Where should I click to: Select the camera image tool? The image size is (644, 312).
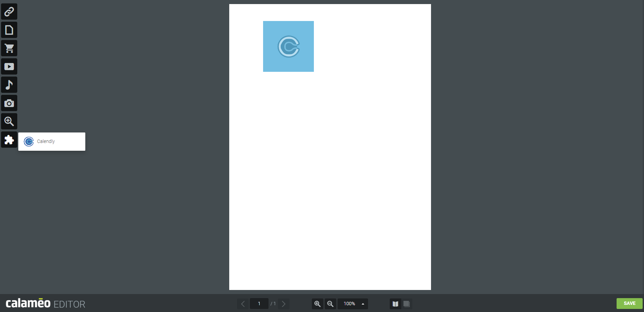pyautogui.click(x=9, y=103)
